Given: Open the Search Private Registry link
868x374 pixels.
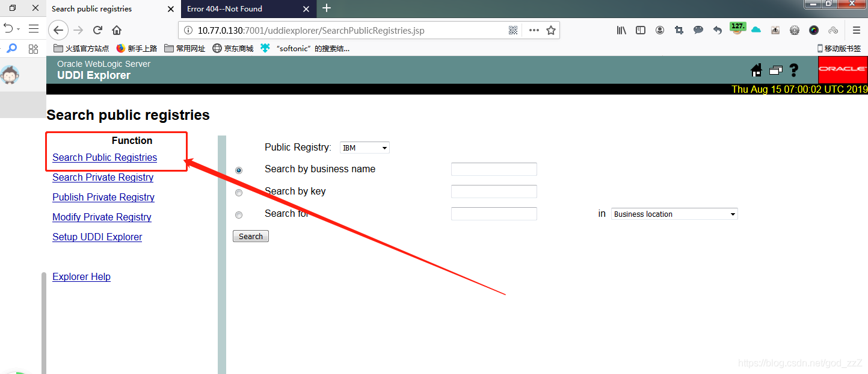Looking at the screenshot, I should pyautogui.click(x=103, y=177).
